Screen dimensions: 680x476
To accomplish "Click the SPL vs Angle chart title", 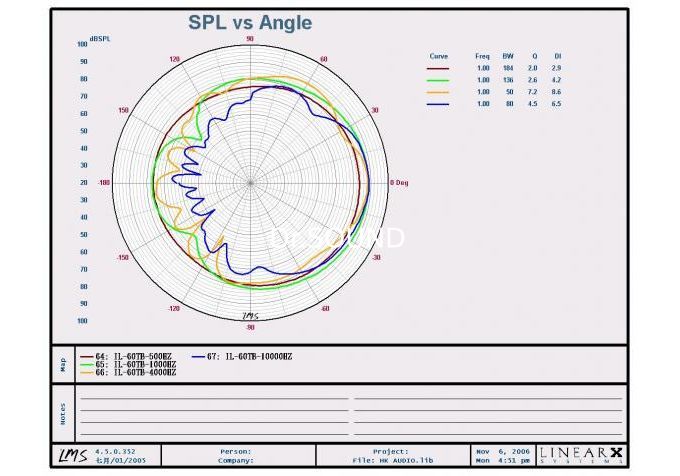I will tap(250, 23).
